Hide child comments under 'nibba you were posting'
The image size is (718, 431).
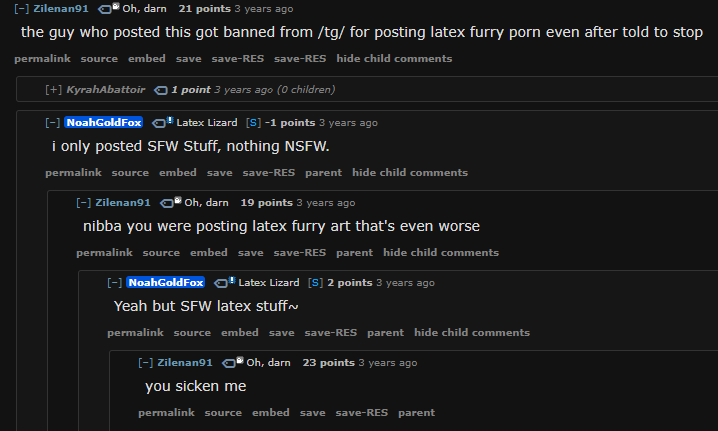tap(441, 253)
